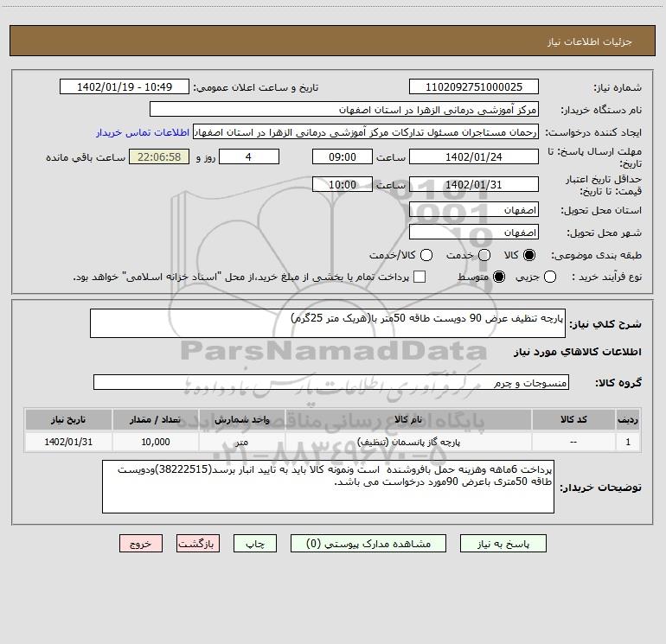This screenshot has width=666, height=644.
Task: Click the remaining time field 22:06:58
Action: coord(159,156)
